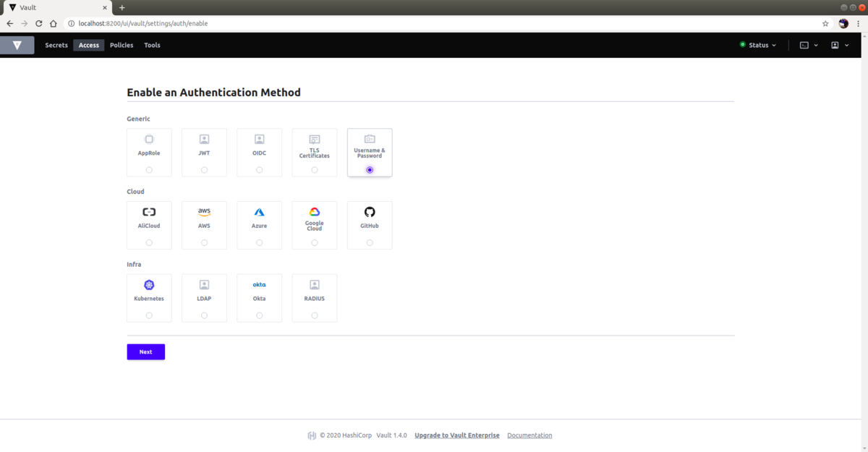Select the AliCloud radio button
Screen dimensions: 868x452
point(149,243)
